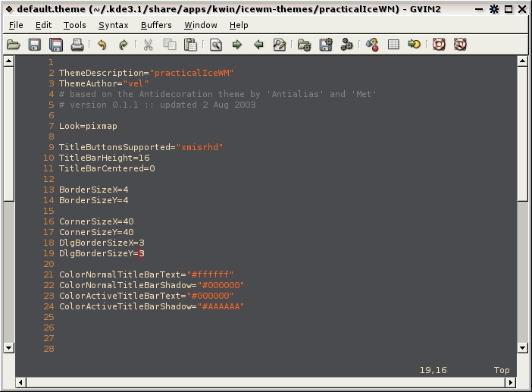Image resolution: width=532 pixels, height=392 pixels.
Task: Click the horizontal scrollbar left arrow
Action: (20, 382)
